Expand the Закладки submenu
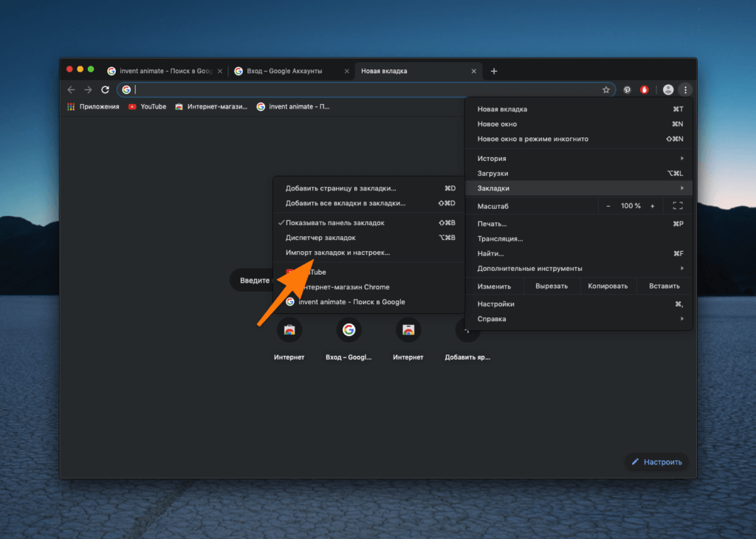Viewport: 756px width, 539px height. pos(579,188)
